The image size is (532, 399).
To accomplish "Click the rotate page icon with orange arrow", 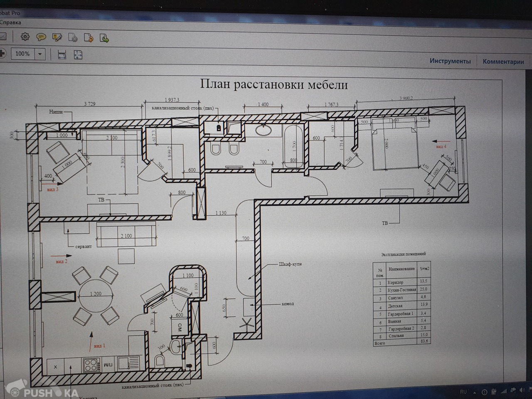I will (89, 39).
